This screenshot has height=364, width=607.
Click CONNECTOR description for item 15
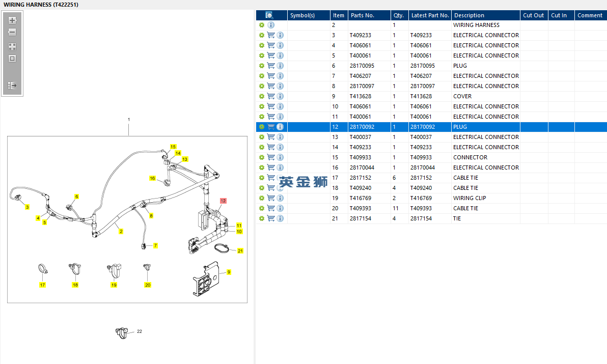coord(471,157)
